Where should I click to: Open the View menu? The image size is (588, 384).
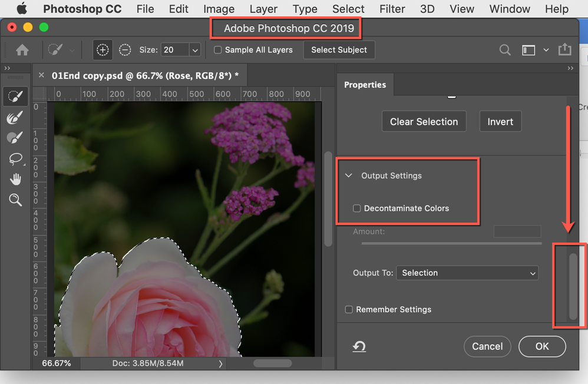click(x=462, y=9)
